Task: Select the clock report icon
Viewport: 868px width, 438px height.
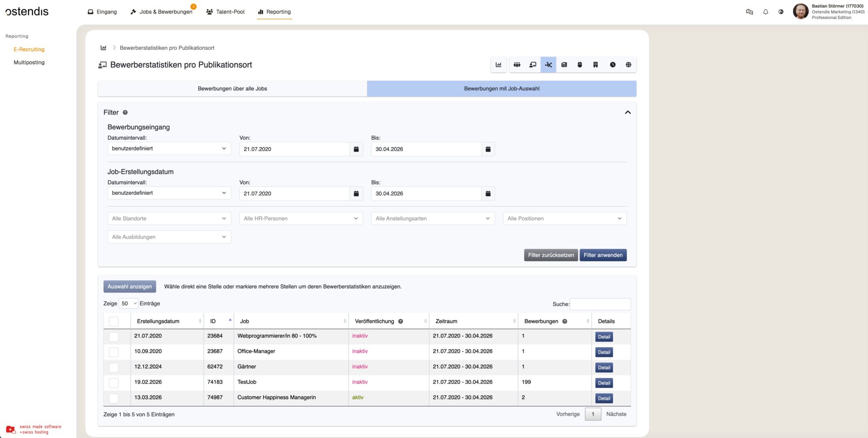Action: [x=613, y=65]
